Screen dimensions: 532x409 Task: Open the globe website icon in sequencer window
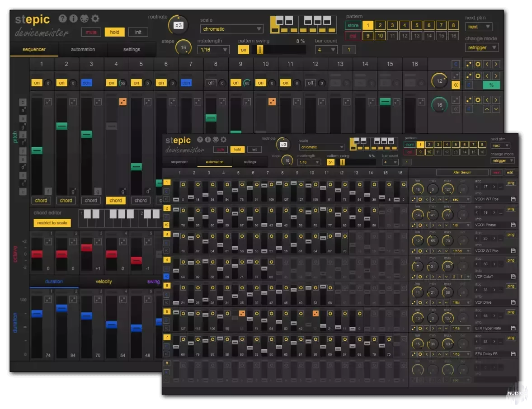tap(84, 19)
